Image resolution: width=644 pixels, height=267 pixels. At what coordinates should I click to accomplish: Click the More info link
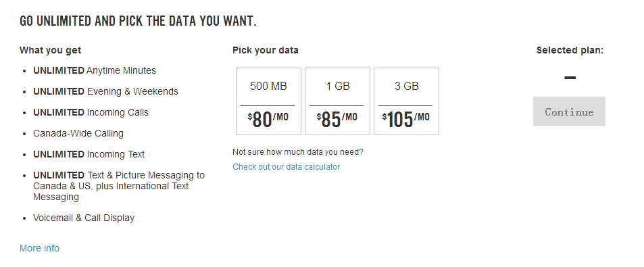[x=39, y=248]
